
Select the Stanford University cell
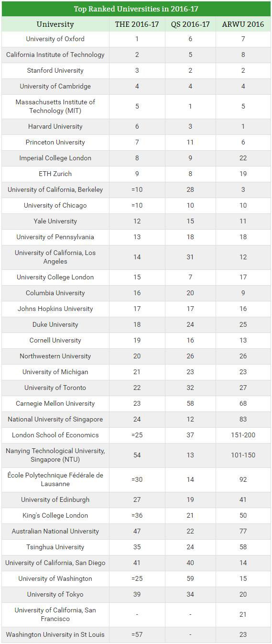tap(55, 70)
